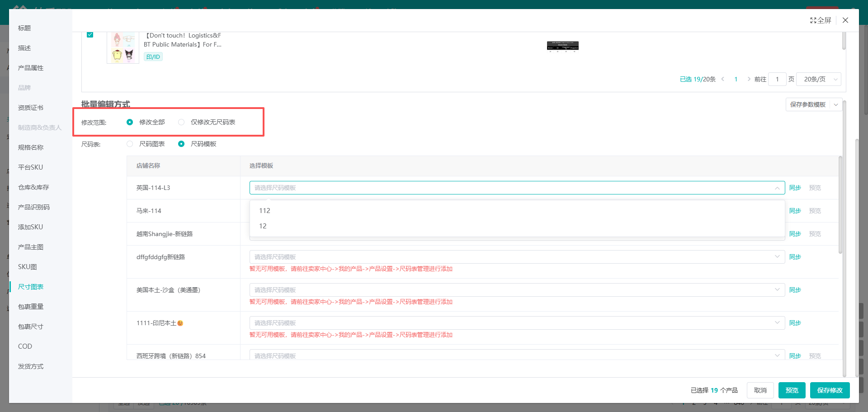Open 保存参数模板 dropdown arrow
Screen dimensions: 868x412
pyautogui.click(x=836, y=104)
